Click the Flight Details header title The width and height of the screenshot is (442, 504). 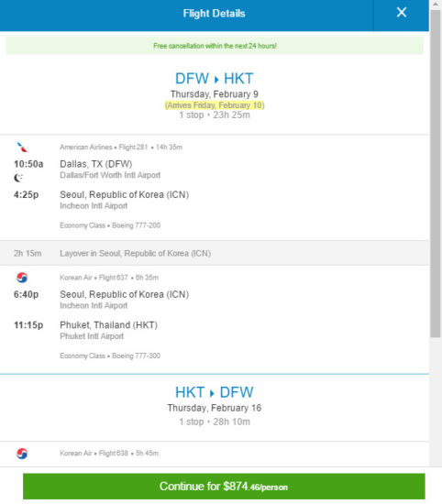click(215, 14)
